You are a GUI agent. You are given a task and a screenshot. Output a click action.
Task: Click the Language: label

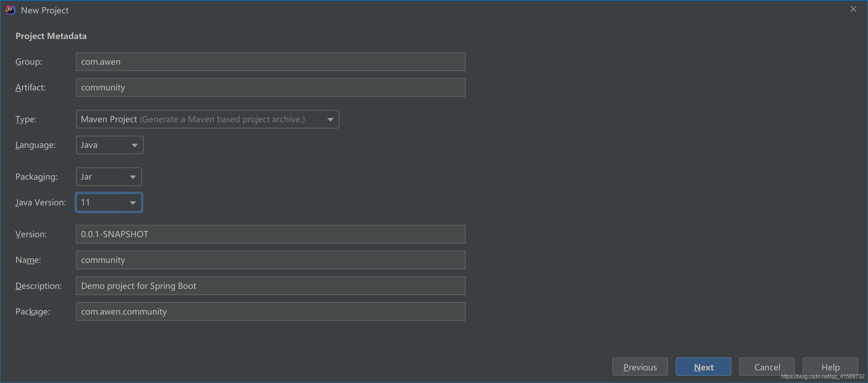(36, 145)
